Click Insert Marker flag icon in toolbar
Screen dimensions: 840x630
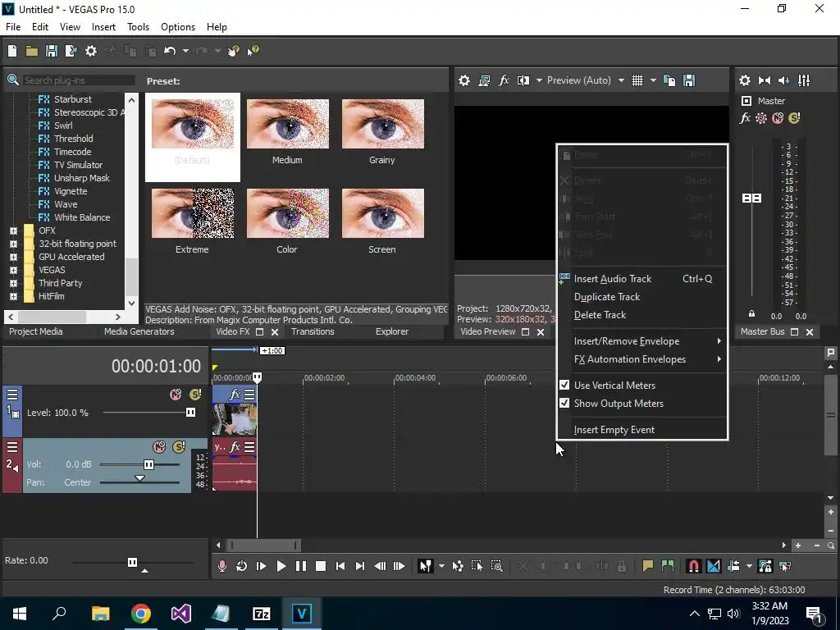tap(648, 566)
